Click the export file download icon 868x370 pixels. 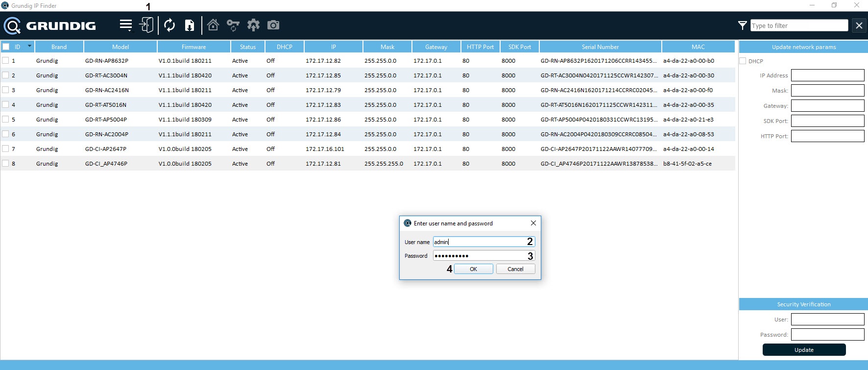tap(190, 25)
